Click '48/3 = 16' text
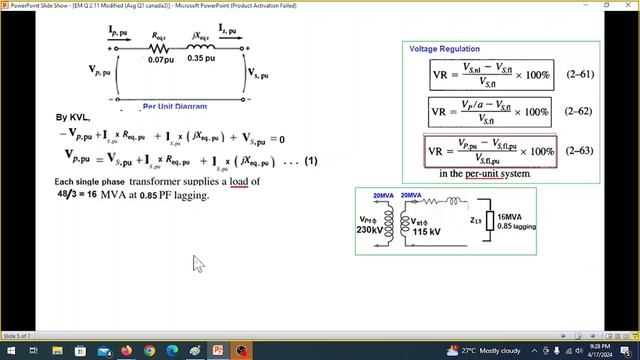Image resolution: width=640 pixels, height=360 pixels. (77, 194)
